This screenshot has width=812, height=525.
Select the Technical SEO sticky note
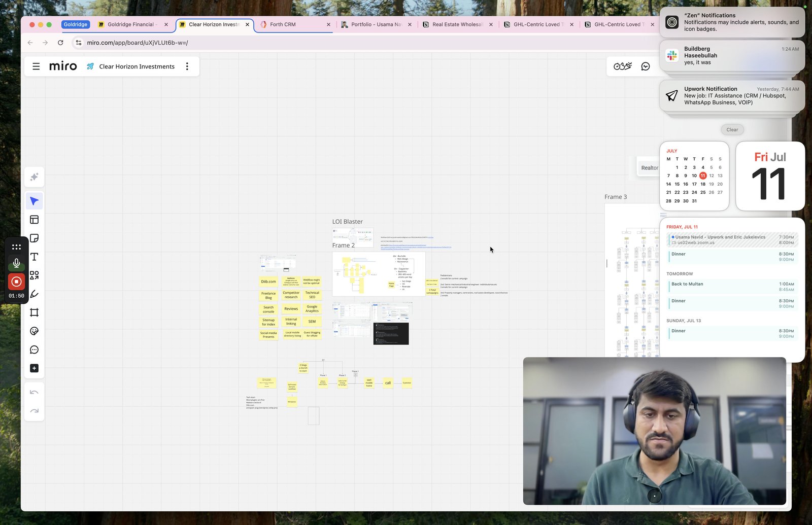coord(312,295)
